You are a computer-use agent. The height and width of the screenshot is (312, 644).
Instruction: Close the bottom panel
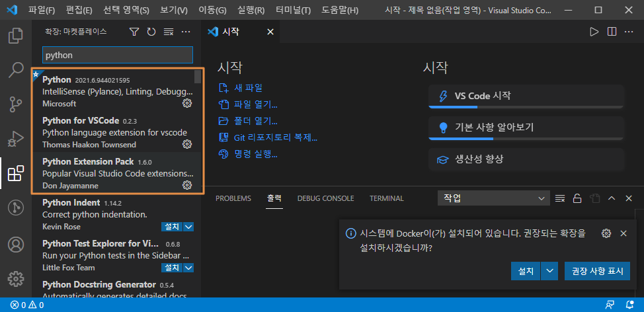tap(628, 198)
